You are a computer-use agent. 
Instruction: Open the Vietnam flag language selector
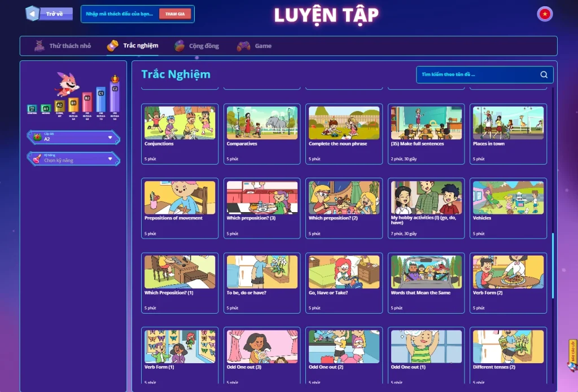[545, 14]
